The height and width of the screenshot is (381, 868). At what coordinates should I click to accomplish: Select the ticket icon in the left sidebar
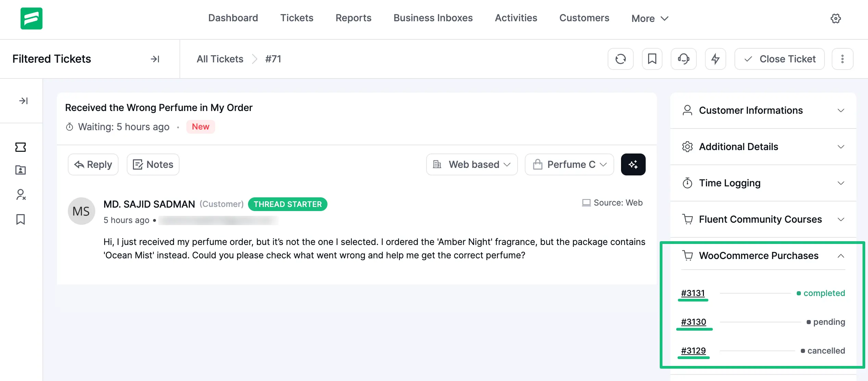coord(21,147)
